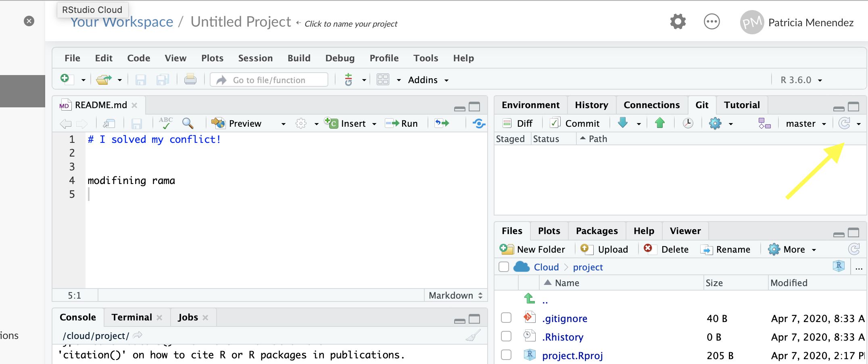Tick the .Rhistory file checkbox

[506, 336]
